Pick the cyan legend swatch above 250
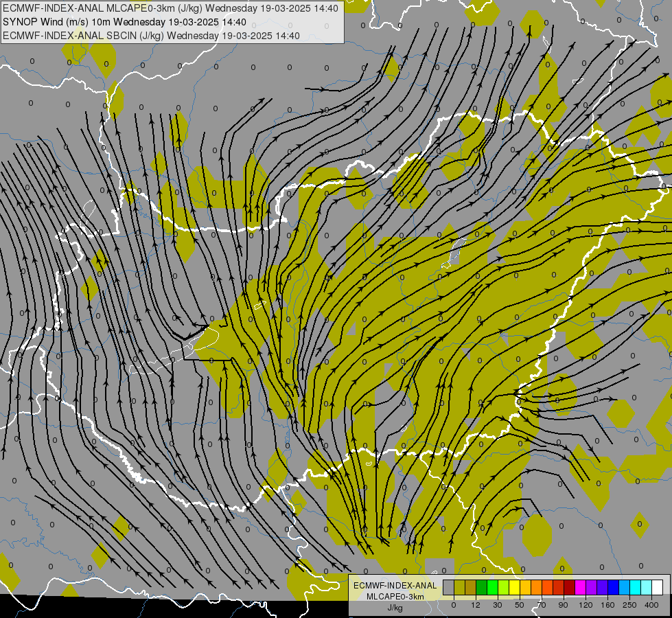 pos(635,587)
